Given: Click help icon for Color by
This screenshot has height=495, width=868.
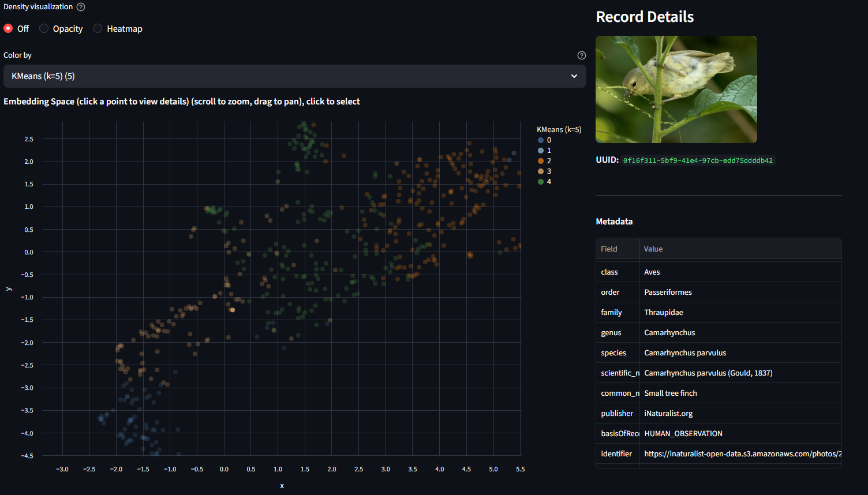Looking at the screenshot, I should [581, 55].
